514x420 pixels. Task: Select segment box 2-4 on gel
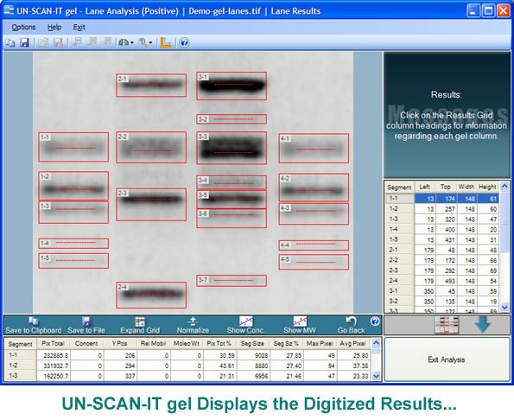(x=151, y=295)
